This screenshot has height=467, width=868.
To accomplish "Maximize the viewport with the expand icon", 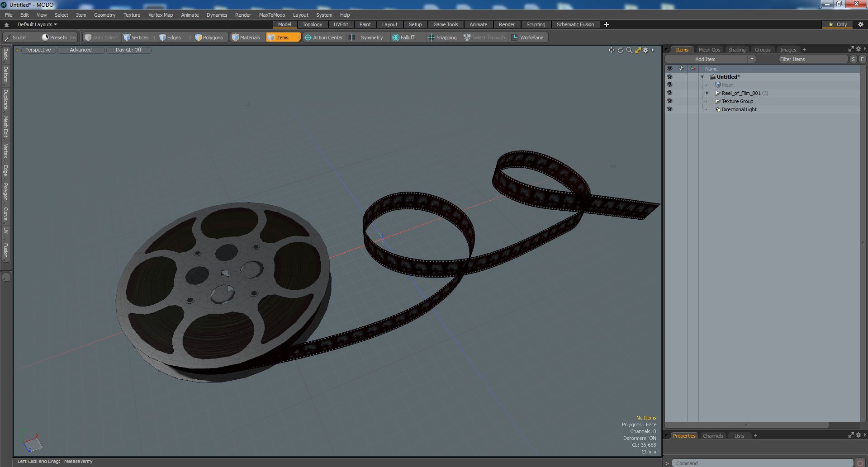I will tap(638, 50).
